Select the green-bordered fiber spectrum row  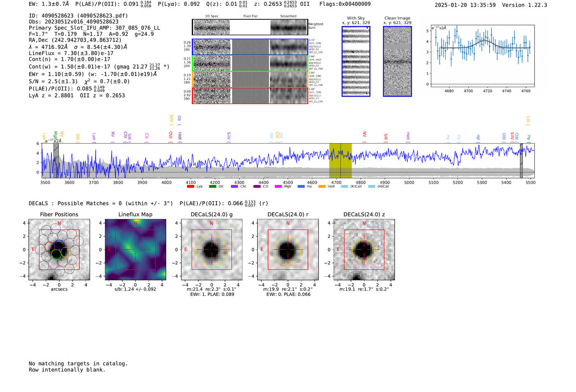pyautogui.click(x=250, y=63)
